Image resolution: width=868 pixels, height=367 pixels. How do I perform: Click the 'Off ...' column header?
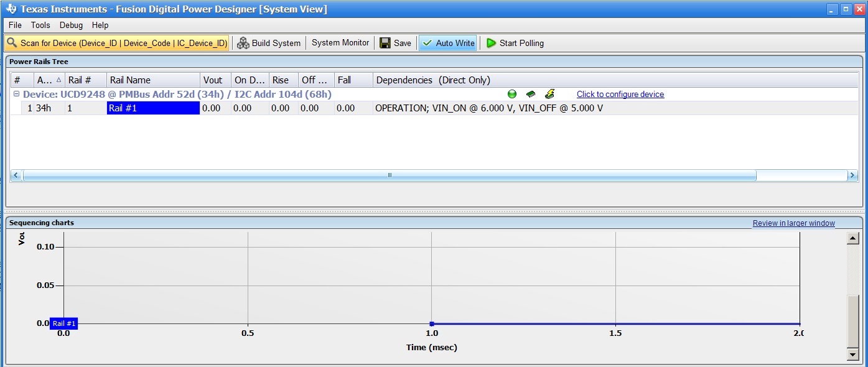(x=316, y=80)
